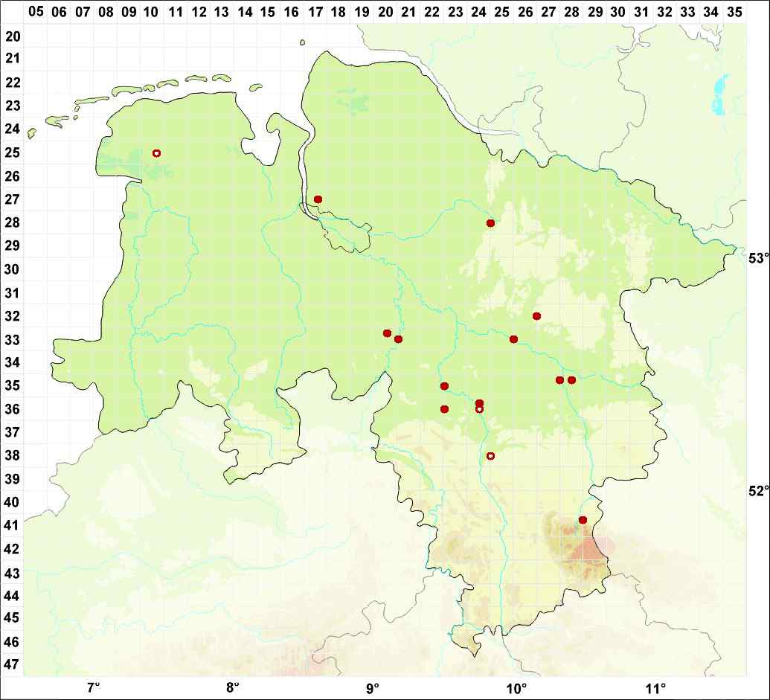770x700 pixels.
Task: Click row label 41
Action: coord(13,526)
